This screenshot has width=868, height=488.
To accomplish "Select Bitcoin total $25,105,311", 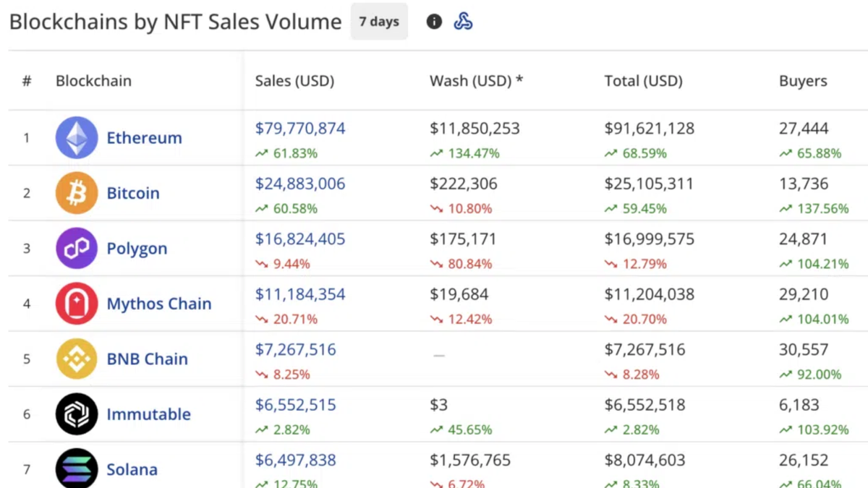I will (649, 184).
